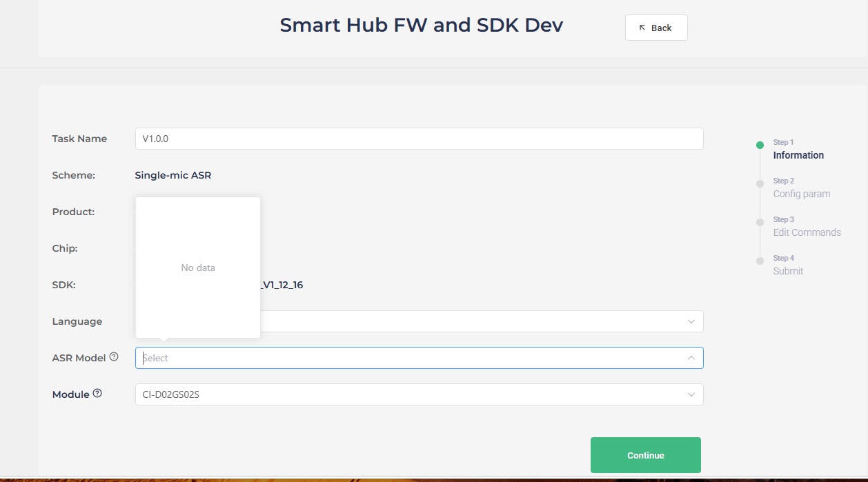Image resolution: width=868 pixels, height=482 pixels.
Task: Click the green Continue button
Action: (x=645, y=455)
